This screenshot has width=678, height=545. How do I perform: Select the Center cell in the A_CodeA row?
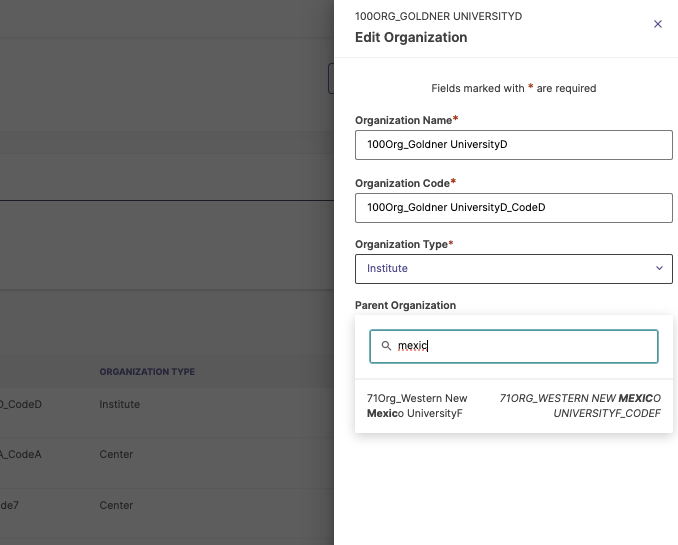click(116, 455)
